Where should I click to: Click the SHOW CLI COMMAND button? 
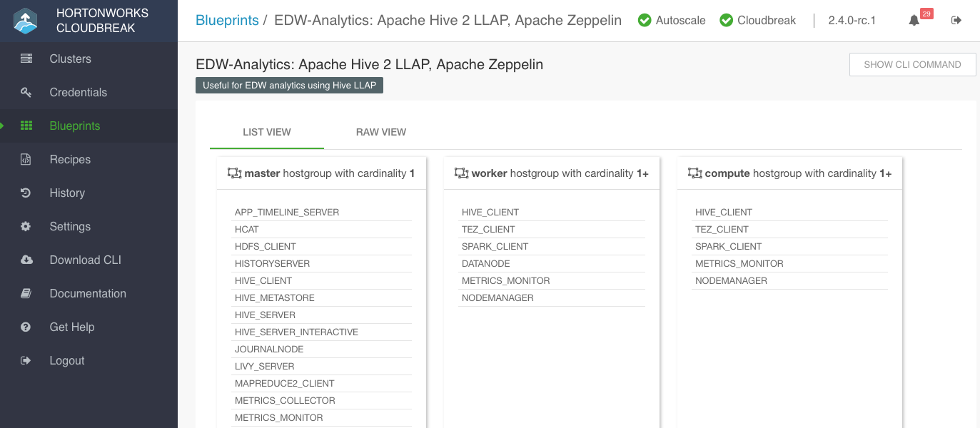pos(912,64)
